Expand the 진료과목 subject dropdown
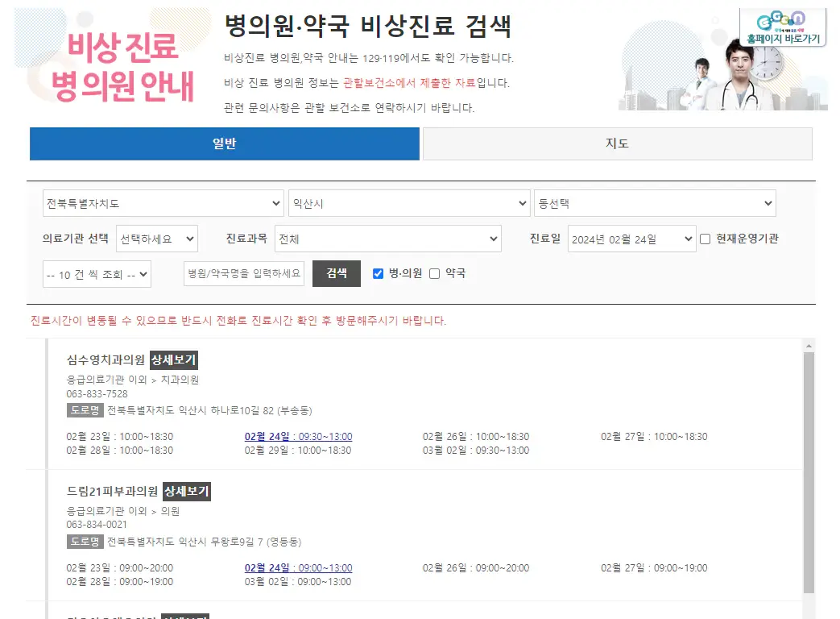Screen dimensions: 840x619 (388, 239)
